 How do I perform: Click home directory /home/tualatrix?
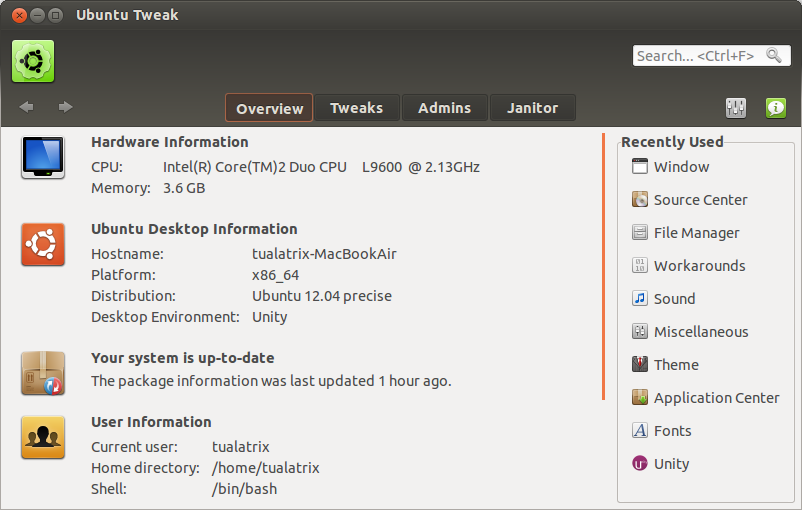(x=265, y=468)
